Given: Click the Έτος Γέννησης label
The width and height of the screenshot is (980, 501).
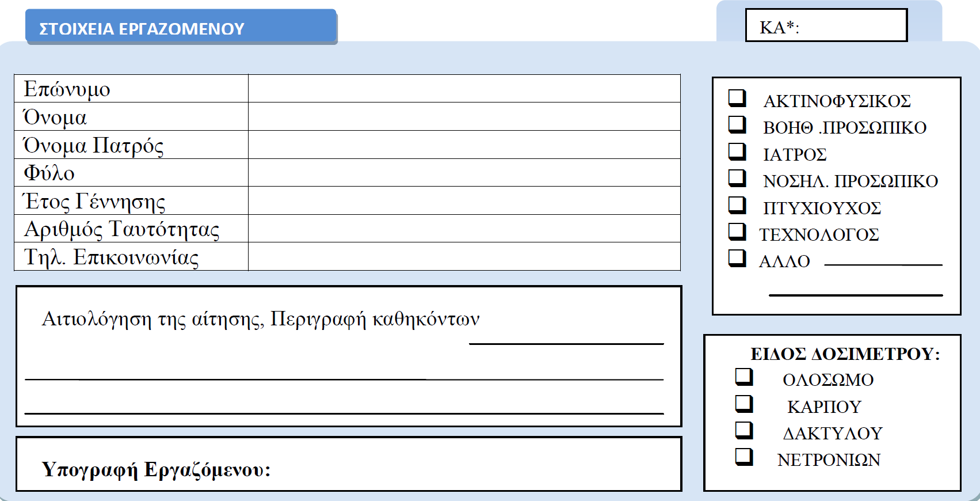Looking at the screenshot, I should point(94,202).
